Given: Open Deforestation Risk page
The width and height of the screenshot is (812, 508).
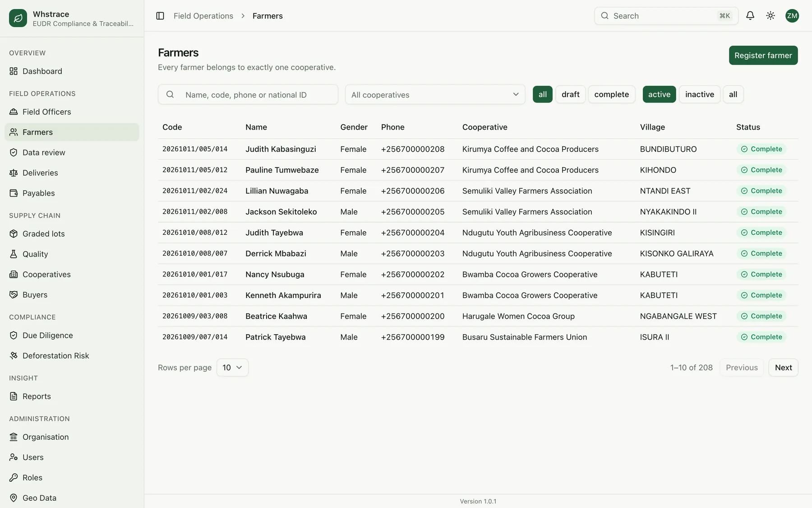Looking at the screenshot, I should pyautogui.click(x=72, y=356).
